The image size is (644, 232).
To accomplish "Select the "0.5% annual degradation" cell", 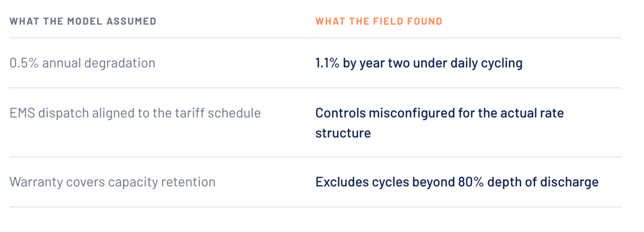I will 82,63.
